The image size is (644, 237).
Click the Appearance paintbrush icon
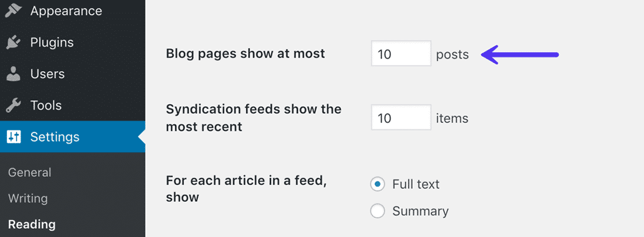(13, 11)
